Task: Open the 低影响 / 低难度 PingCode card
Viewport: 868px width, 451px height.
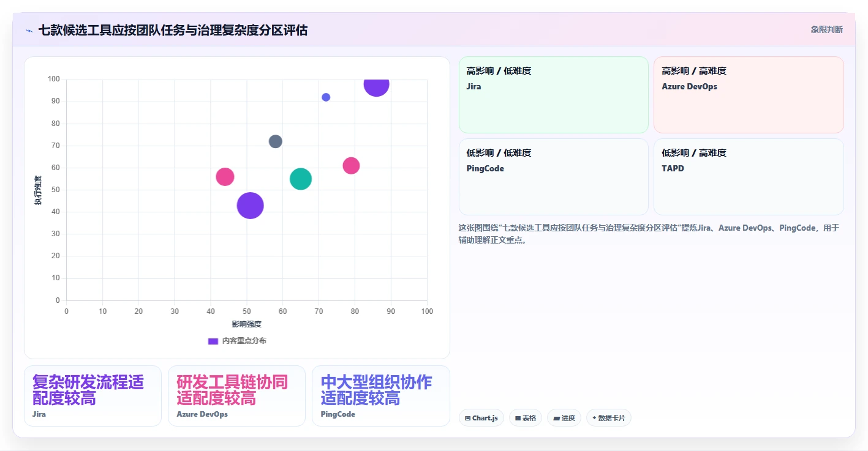Action: click(x=553, y=177)
